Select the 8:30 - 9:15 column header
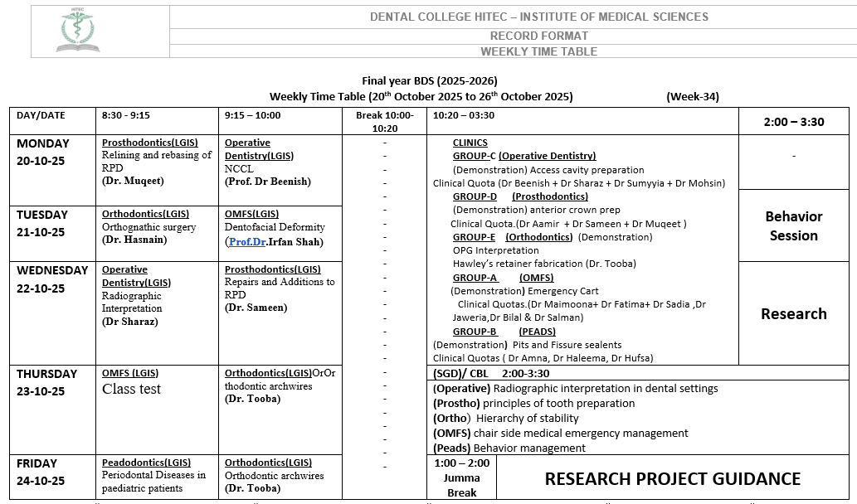The image size is (857, 504). (125, 115)
